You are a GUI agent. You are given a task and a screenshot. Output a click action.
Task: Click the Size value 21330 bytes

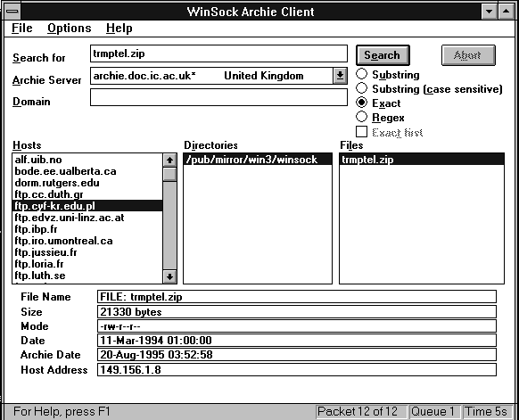tap(297, 312)
